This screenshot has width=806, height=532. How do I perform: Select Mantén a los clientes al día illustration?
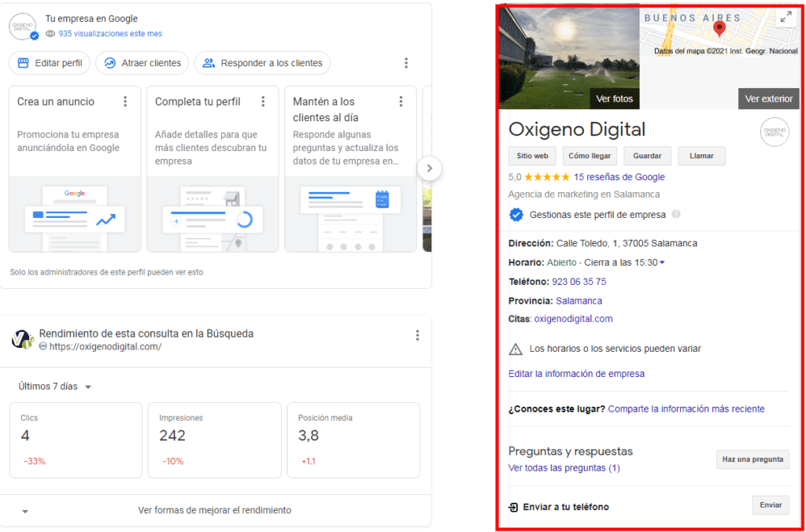pos(350,214)
